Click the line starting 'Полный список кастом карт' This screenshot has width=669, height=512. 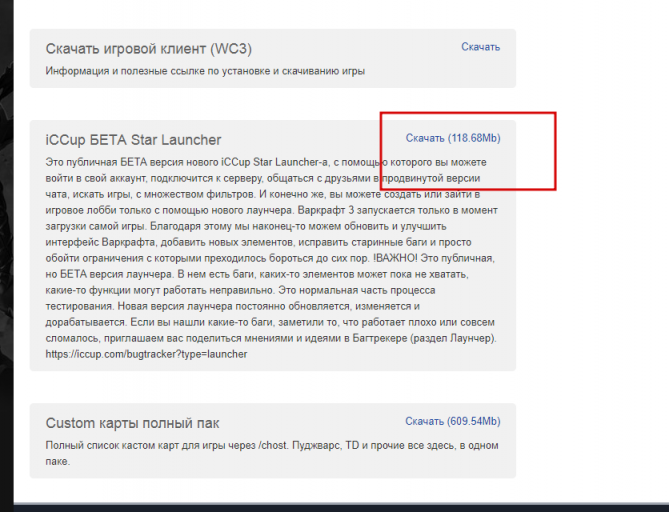click(272, 445)
